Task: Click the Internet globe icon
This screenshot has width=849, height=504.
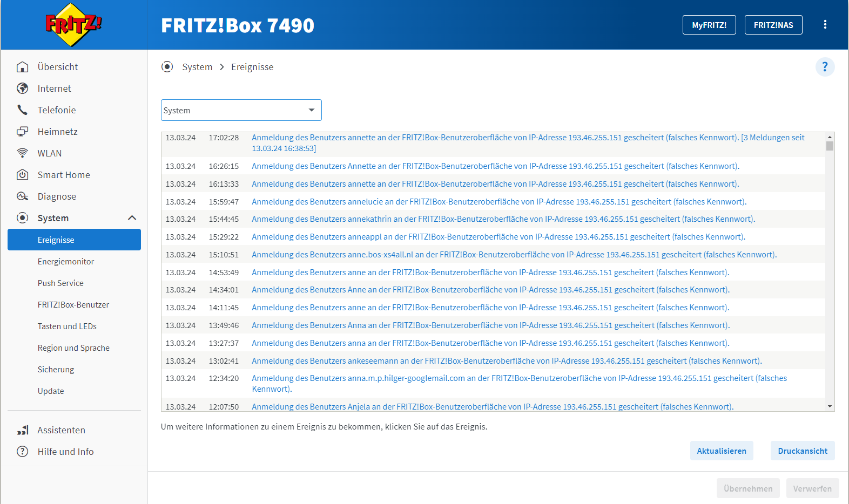Action: [x=22, y=88]
